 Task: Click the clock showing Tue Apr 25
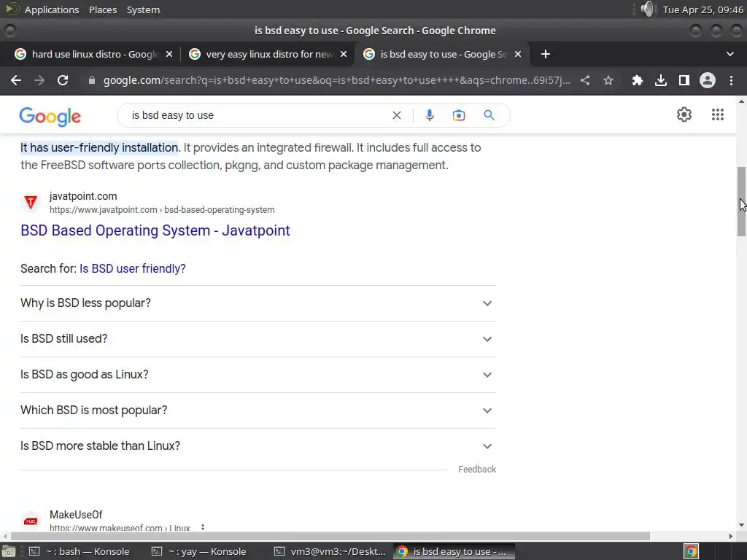703,9
